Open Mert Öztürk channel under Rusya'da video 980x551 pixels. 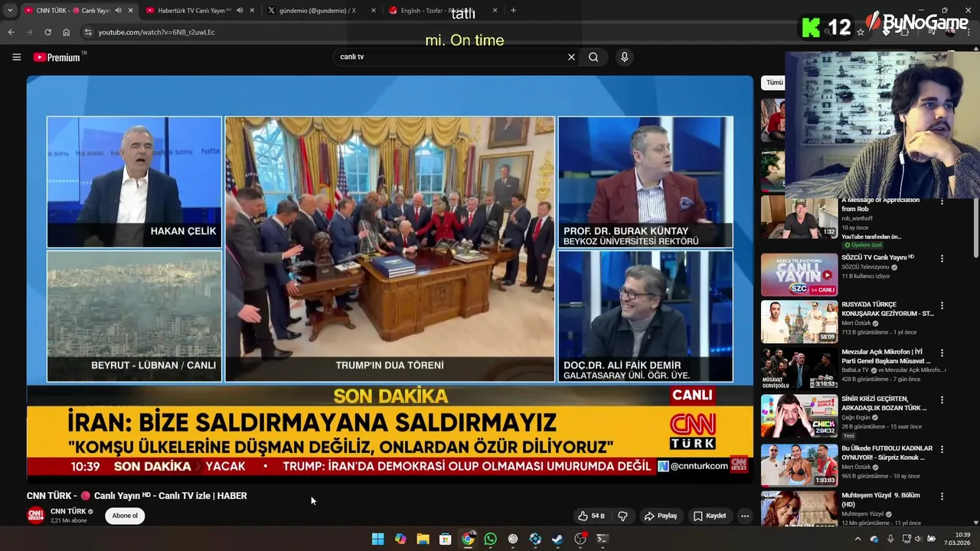coord(857,323)
